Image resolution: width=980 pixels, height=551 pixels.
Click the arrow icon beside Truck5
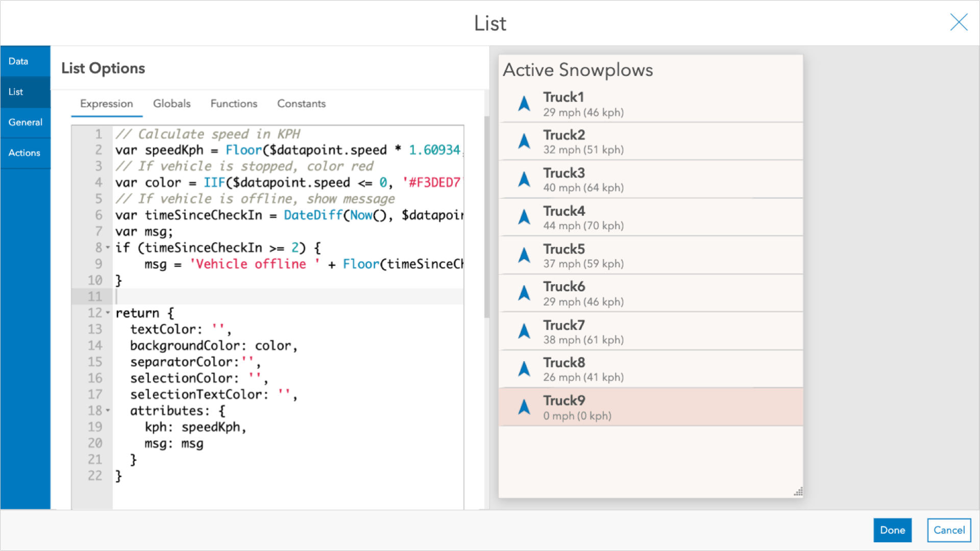pos(524,255)
